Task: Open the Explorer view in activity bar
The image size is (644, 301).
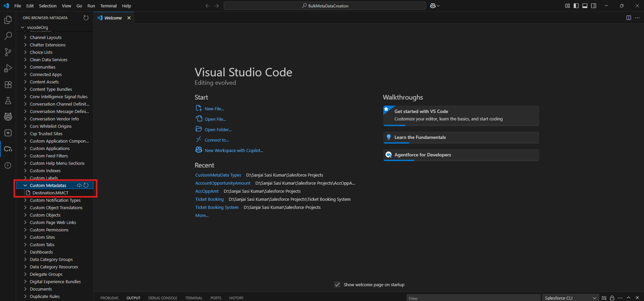Action: [8, 20]
